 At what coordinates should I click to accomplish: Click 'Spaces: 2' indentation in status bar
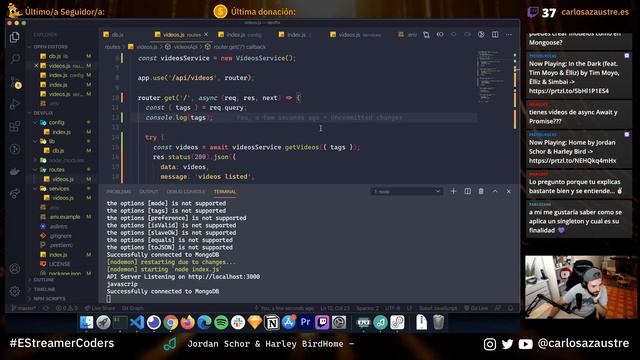[x=367, y=308]
